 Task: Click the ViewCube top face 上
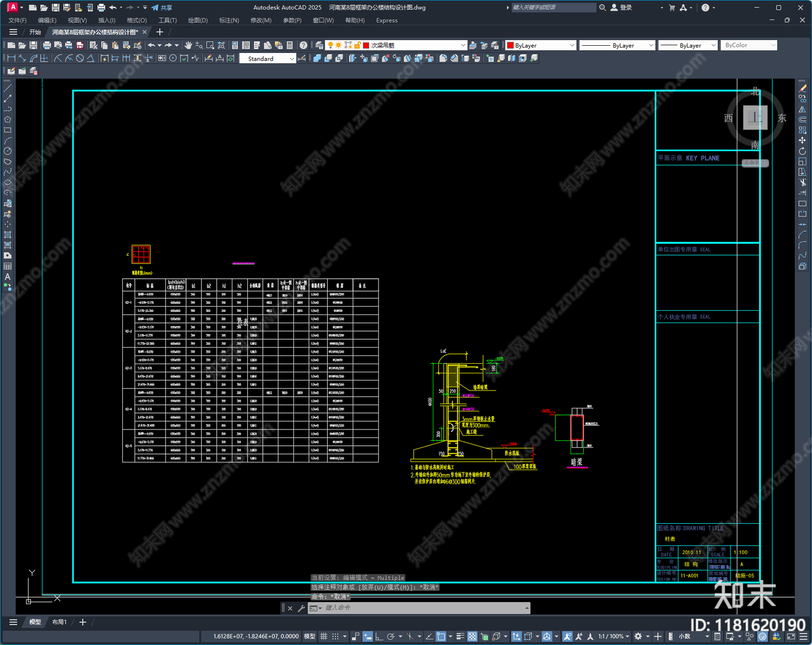pos(755,118)
